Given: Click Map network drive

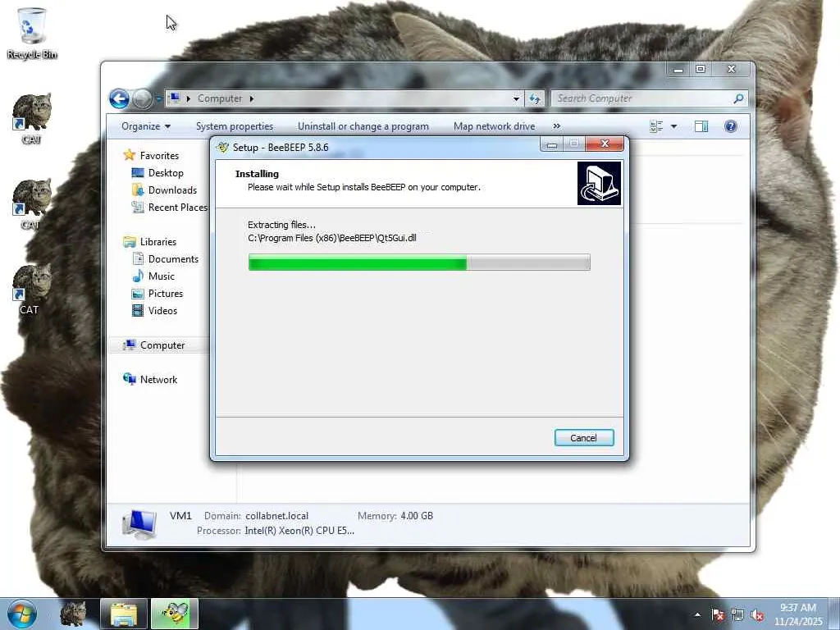Looking at the screenshot, I should (x=495, y=126).
